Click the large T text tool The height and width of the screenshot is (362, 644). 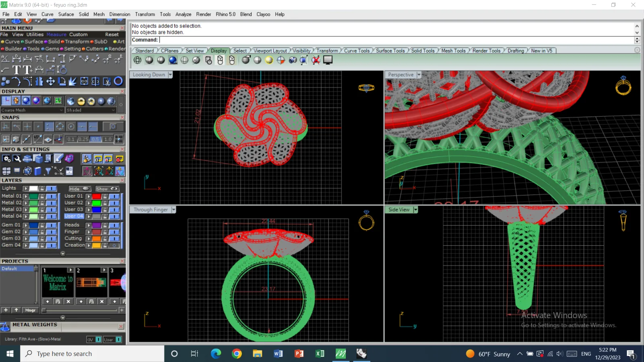coord(17,70)
